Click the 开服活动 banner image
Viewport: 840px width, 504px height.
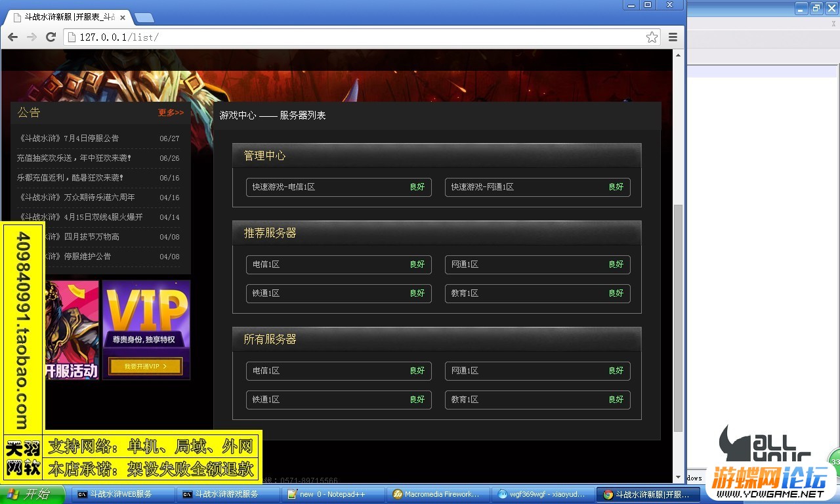click(x=72, y=330)
